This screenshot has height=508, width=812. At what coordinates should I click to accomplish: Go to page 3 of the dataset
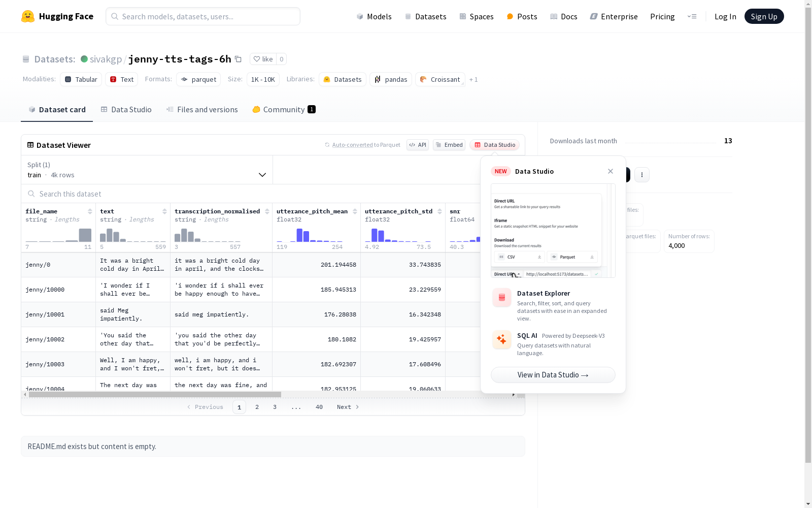pos(275,407)
